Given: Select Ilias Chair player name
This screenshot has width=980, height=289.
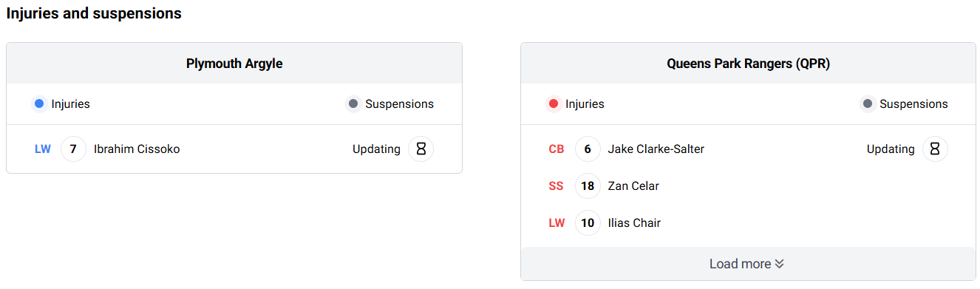Looking at the screenshot, I should click(x=634, y=223).
